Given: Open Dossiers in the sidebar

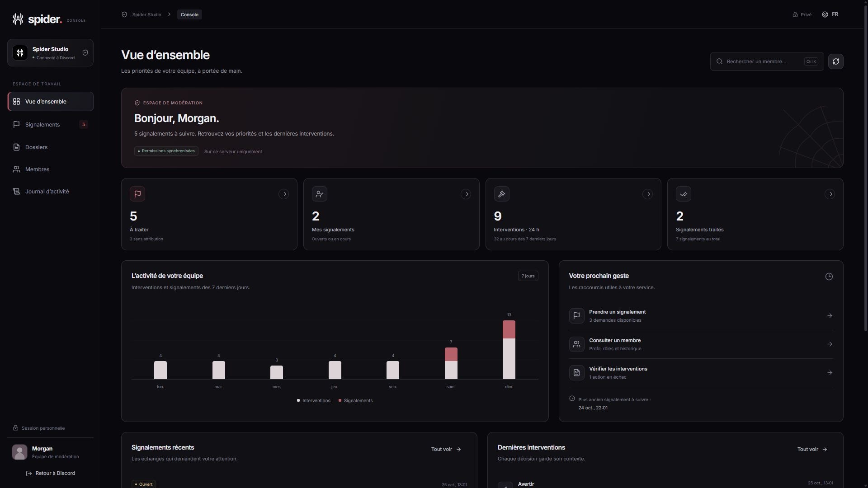Looking at the screenshot, I should click(x=51, y=147).
